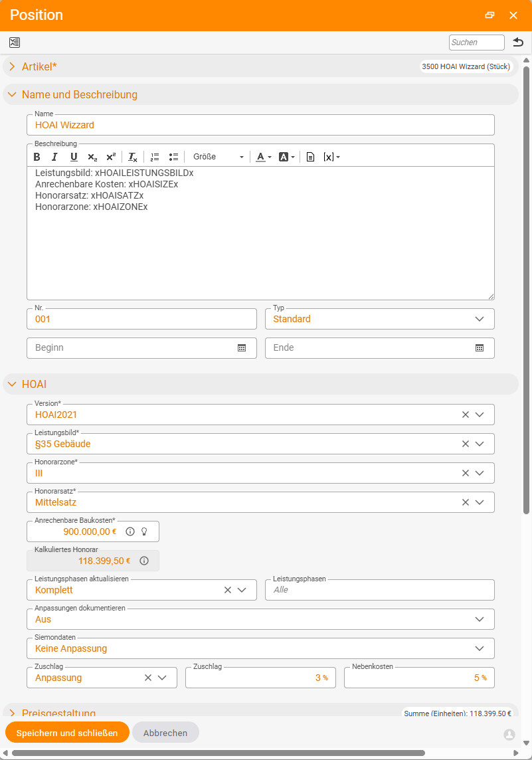Screen dimensions: 532x760
Task: Clear the Honorarzone III selection
Action: pos(466,473)
